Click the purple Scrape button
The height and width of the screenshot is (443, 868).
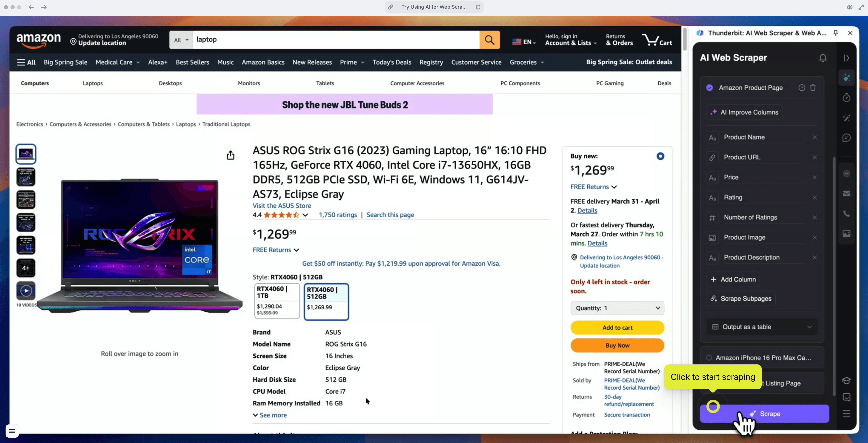(764, 414)
